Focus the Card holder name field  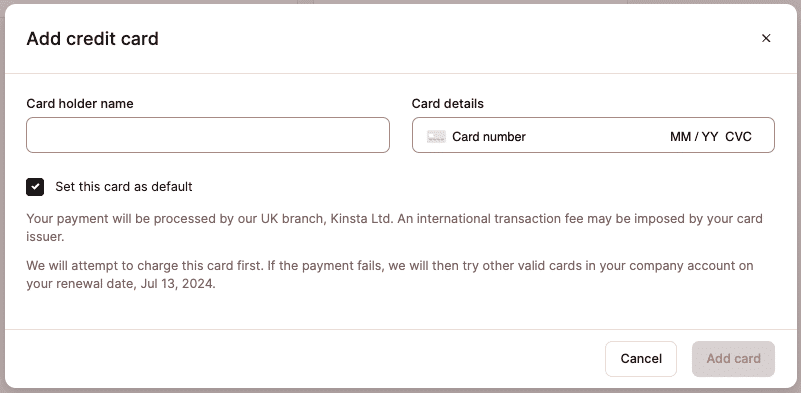[x=208, y=135]
